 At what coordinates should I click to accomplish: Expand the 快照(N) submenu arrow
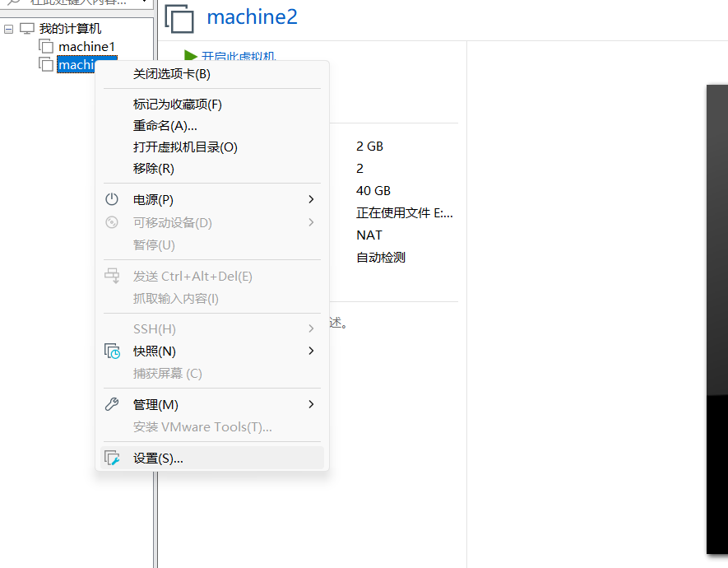coord(311,351)
